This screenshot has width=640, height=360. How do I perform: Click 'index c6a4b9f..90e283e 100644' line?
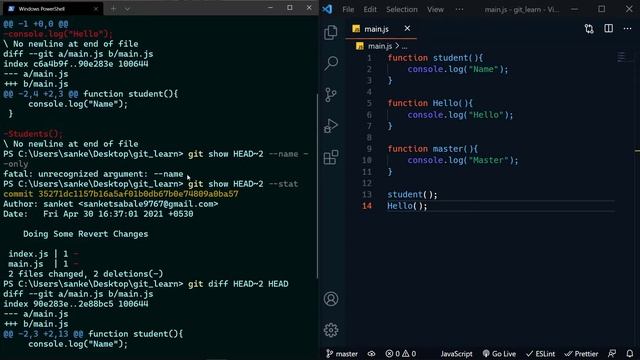(76, 64)
